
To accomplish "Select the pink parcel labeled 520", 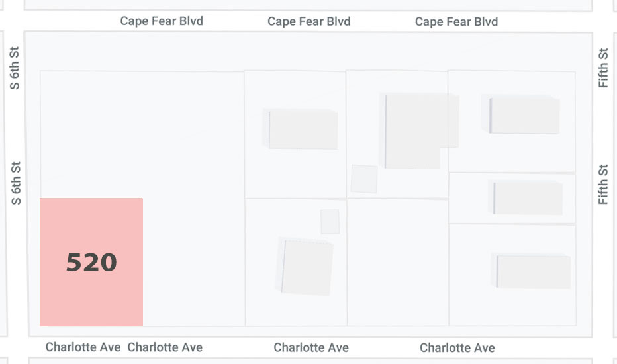I will point(91,262).
